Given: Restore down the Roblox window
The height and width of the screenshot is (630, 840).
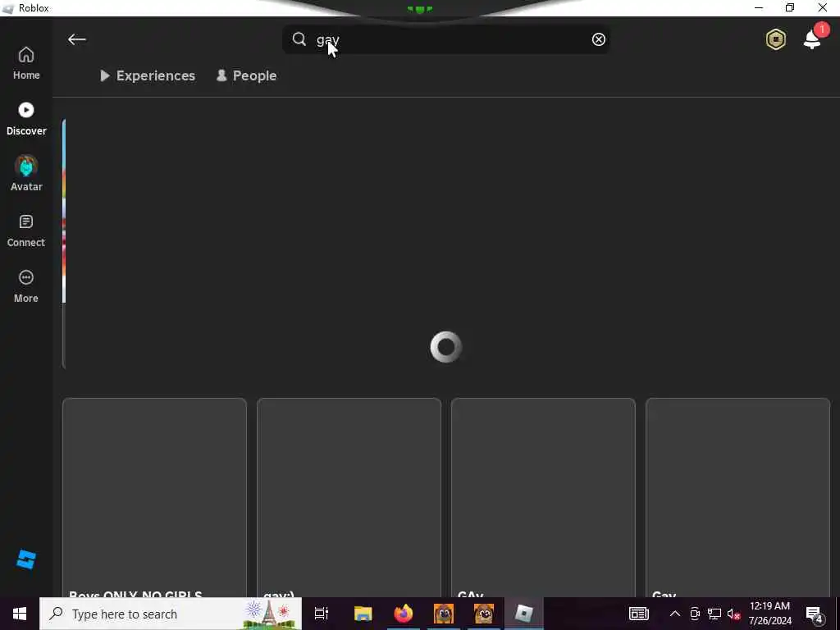Looking at the screenshot, I should click(x=790, y=7).
